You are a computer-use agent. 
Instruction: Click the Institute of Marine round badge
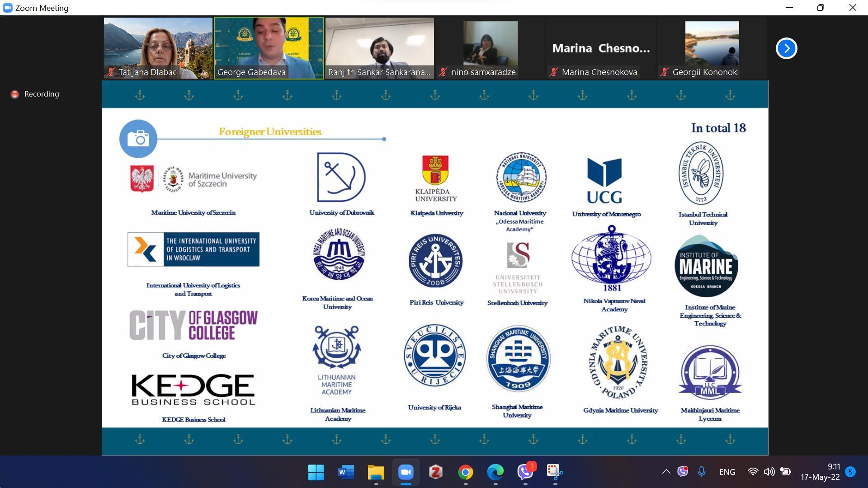[x=706, y=266]
